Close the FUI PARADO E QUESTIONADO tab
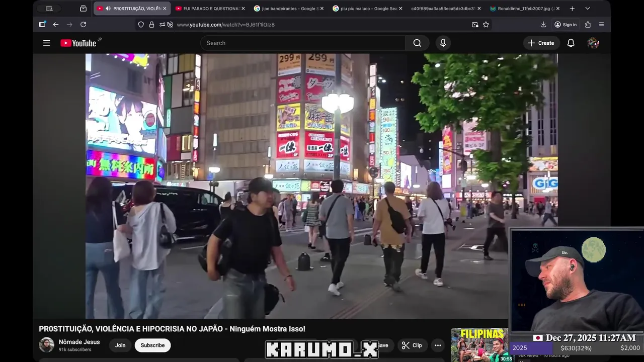Image resolution: width=644 pixels, height=362 pixels. [x=243, y=9]
